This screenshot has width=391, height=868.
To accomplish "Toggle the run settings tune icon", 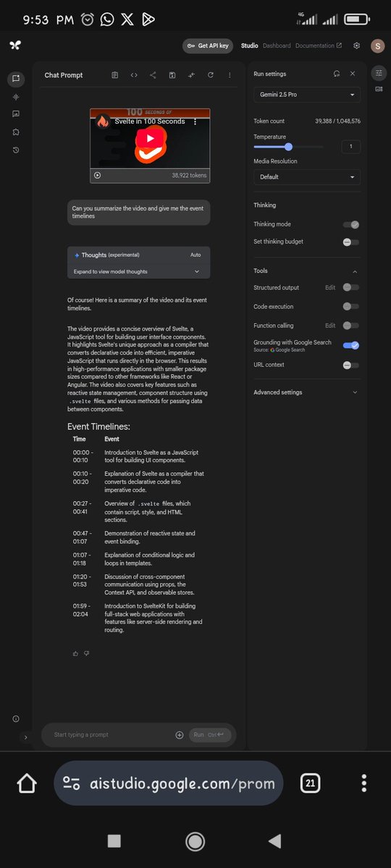I will (379, 72).
